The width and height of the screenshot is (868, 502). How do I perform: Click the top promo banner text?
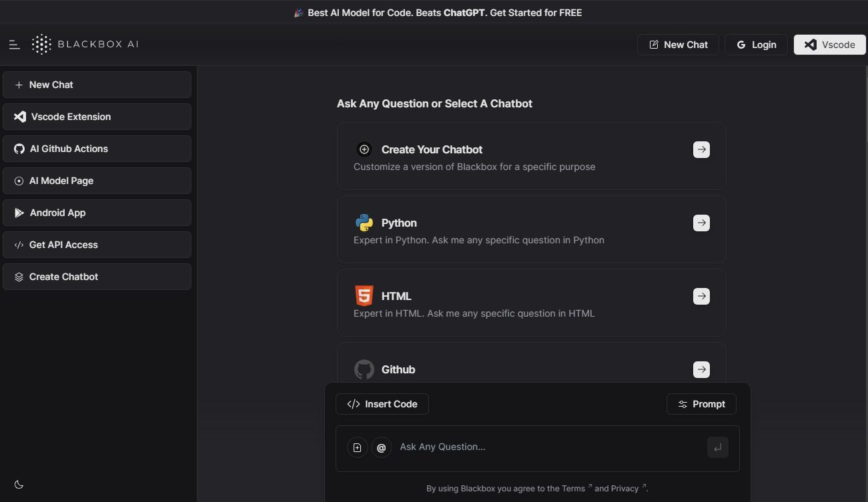(438, 13)
